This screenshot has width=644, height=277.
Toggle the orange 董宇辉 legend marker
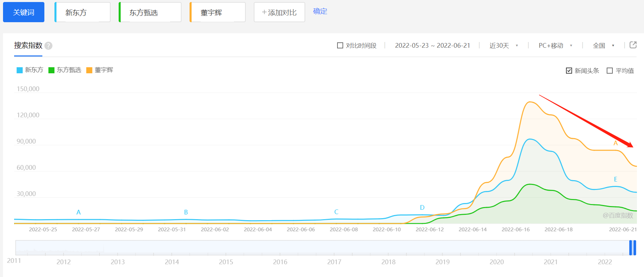(89, 70)
